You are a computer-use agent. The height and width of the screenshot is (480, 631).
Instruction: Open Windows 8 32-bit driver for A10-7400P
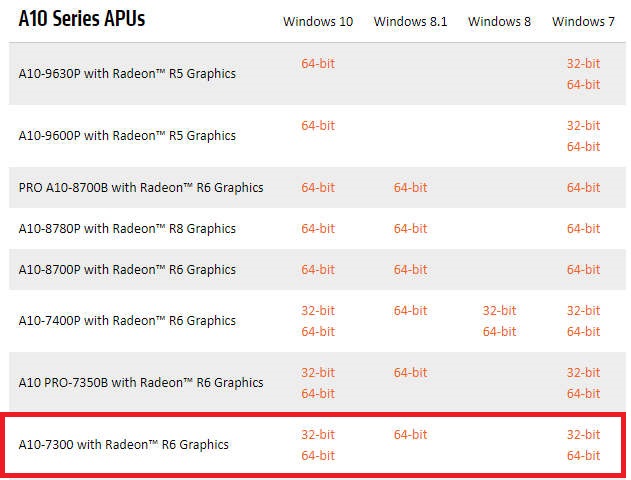coord(499,311)
